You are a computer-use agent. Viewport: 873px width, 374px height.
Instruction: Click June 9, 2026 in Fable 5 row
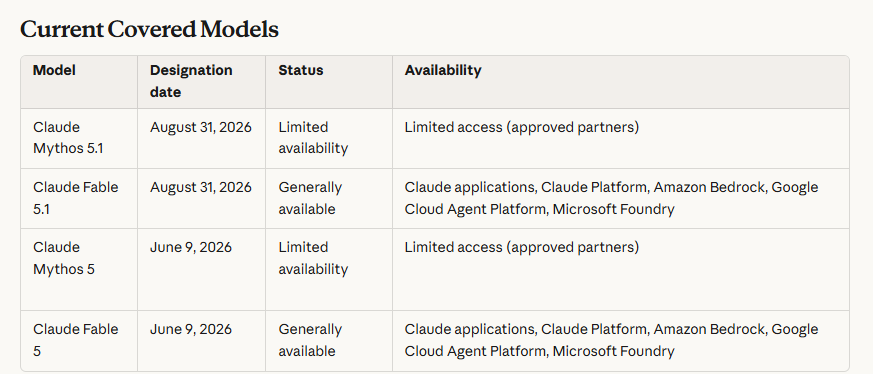(190, 329)
